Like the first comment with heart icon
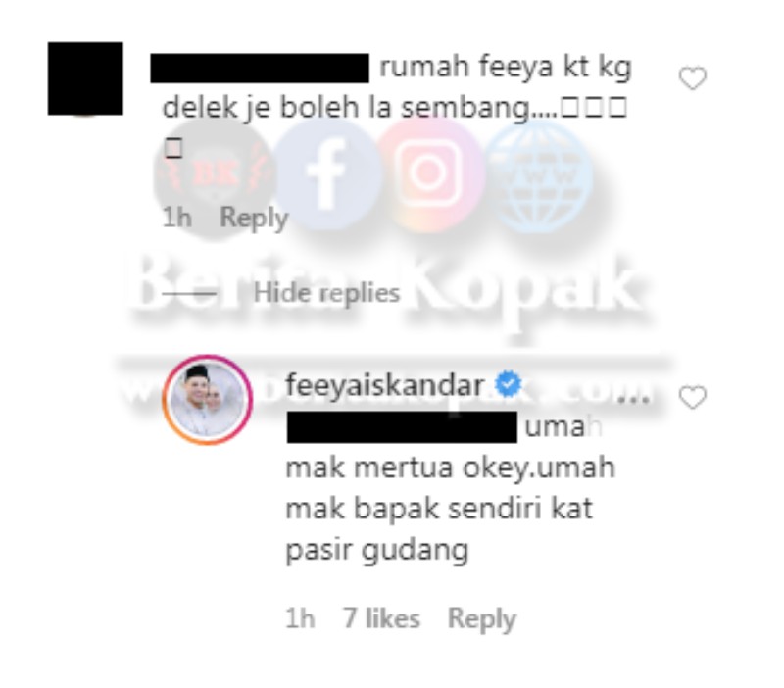 coord(693,78)
